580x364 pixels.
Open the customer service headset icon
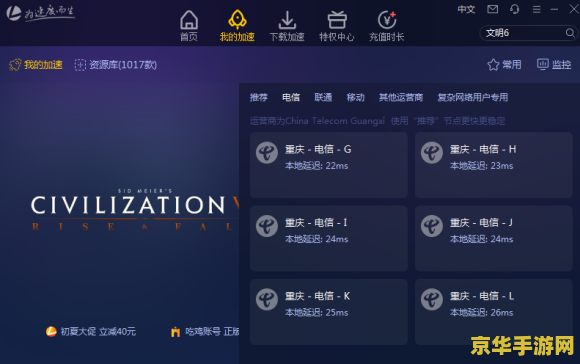pyautogui.click(x=515, y=9)
